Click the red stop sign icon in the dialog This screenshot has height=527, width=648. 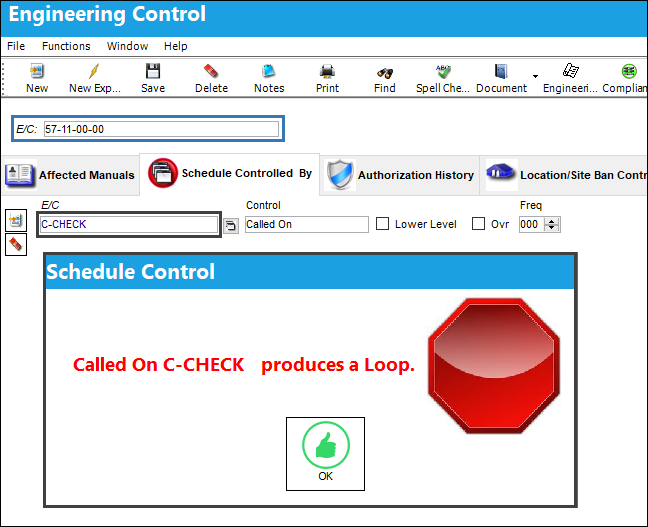click(494, 366)
